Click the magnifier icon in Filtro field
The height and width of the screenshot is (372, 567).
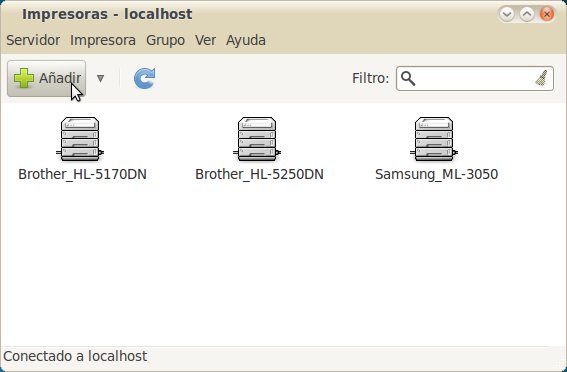coord(408,78)
